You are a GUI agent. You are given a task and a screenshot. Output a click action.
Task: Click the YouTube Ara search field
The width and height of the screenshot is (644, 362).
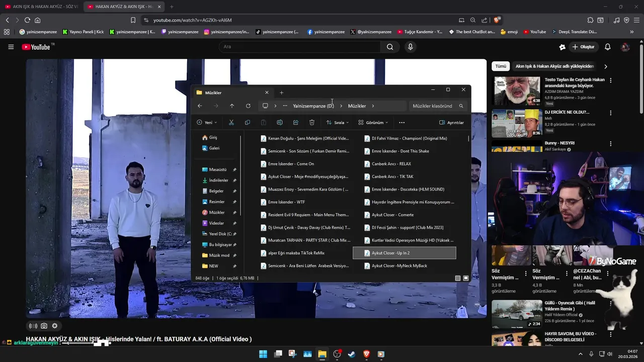[299, 47]
